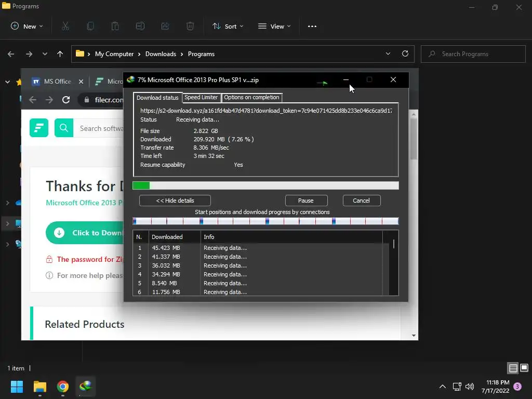532x399 pixels.
Task: Click the green Click to Download button
Action: click(x=85, y=233)
